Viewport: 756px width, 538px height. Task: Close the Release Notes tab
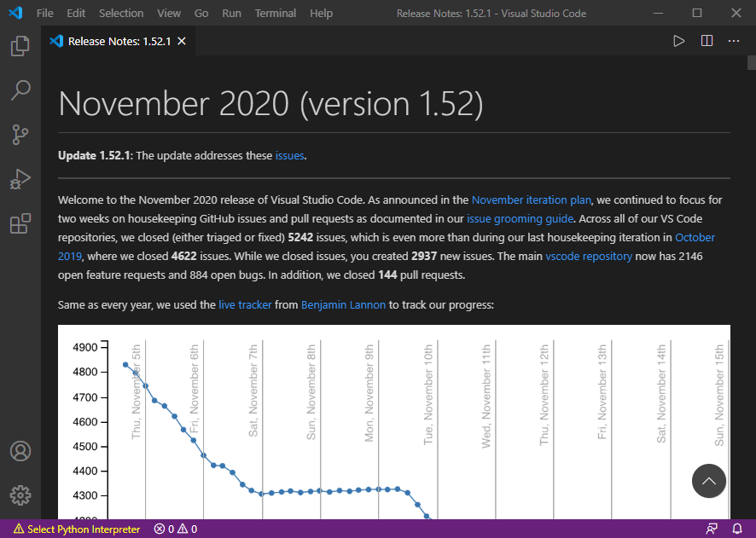(182, 42)
